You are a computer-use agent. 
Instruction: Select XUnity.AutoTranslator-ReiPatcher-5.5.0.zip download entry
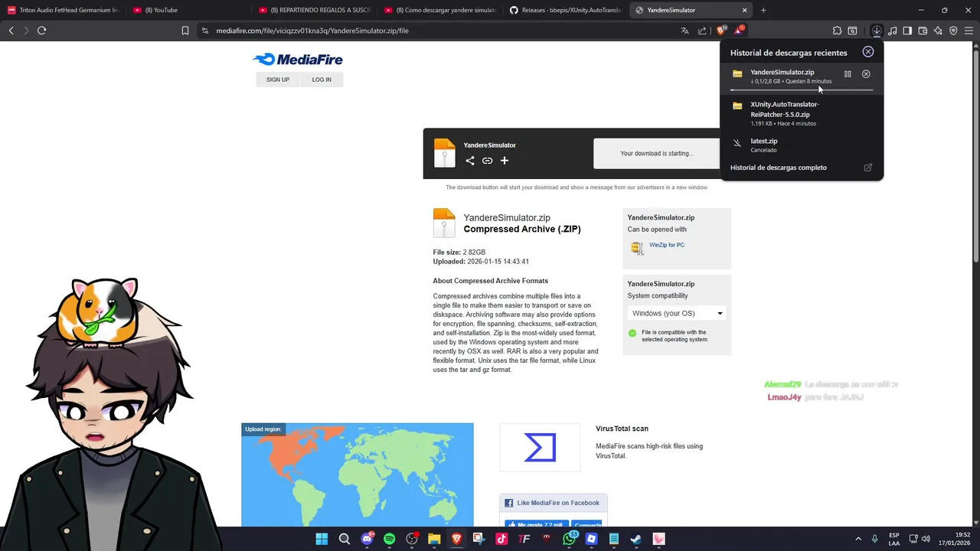[x=802, y=113]
